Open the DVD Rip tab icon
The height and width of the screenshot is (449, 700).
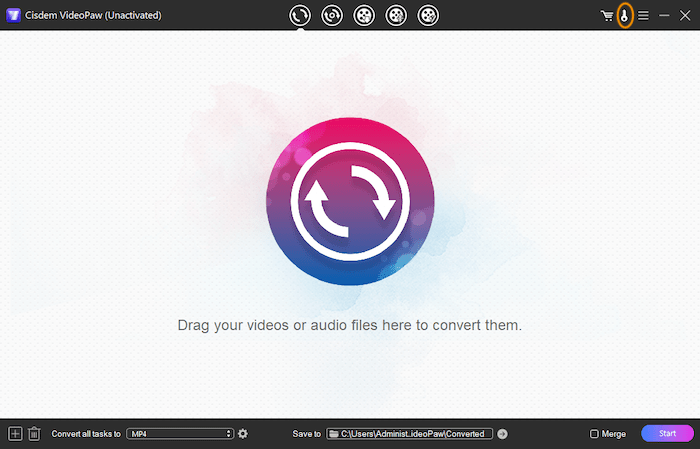332,16
